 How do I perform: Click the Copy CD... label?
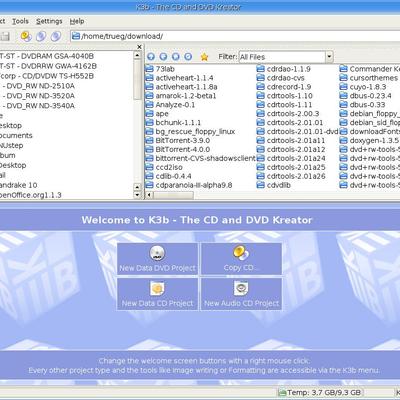click(x=241, y=268)
